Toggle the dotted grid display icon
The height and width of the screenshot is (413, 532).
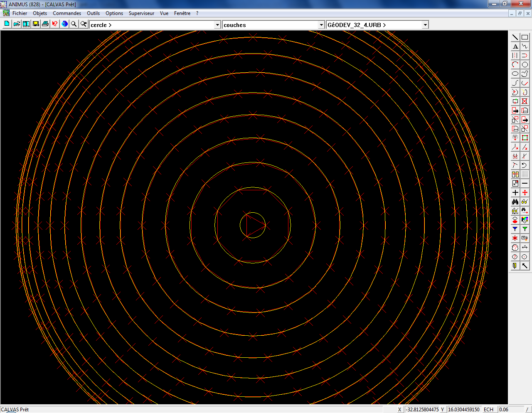[x=525, y=175]
